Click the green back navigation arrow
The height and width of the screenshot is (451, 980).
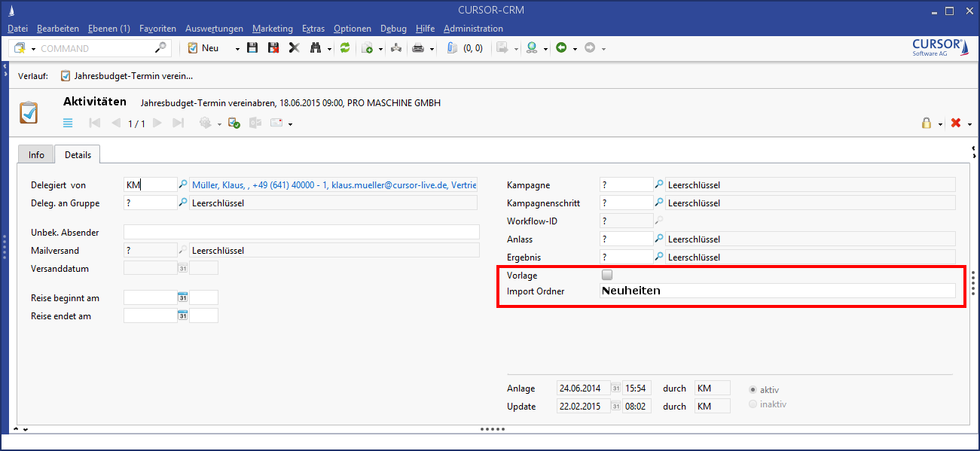[560, 48]
